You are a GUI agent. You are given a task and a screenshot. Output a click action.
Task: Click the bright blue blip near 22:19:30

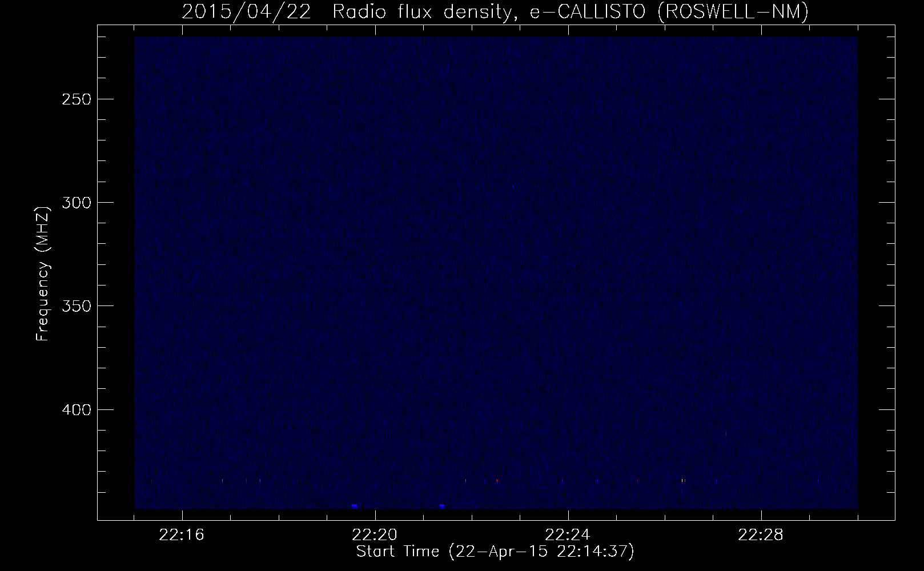pos(355,506)
